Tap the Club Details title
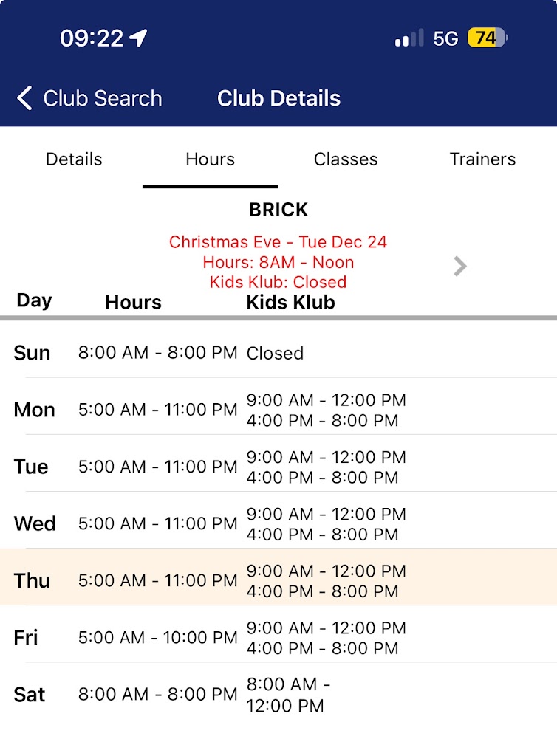 (x=278, y=98)
